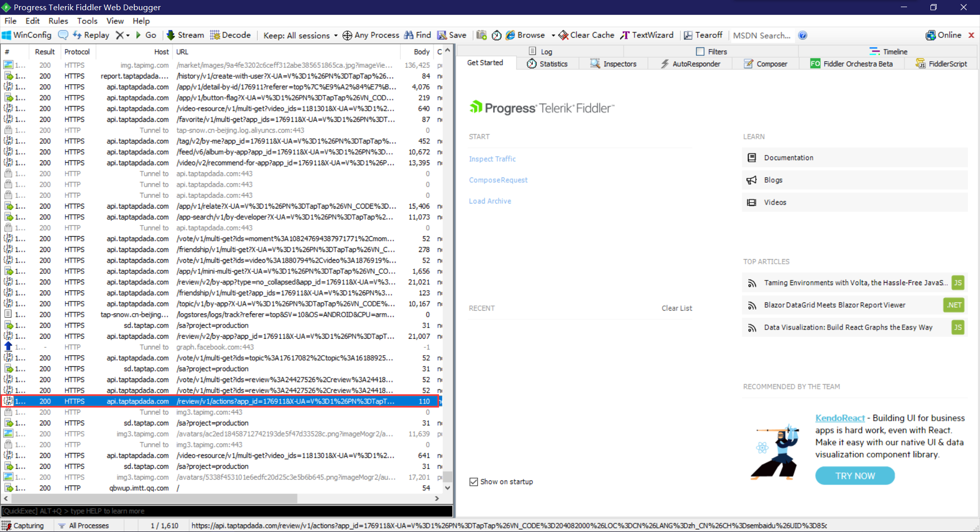
Task: Click the Remove sessions X icon
Action: coord(119,35)
